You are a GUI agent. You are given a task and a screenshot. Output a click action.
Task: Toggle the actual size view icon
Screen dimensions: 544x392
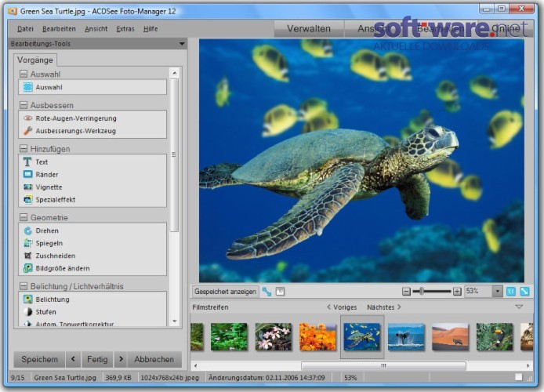pyautogui.click(x=511, y=292)
